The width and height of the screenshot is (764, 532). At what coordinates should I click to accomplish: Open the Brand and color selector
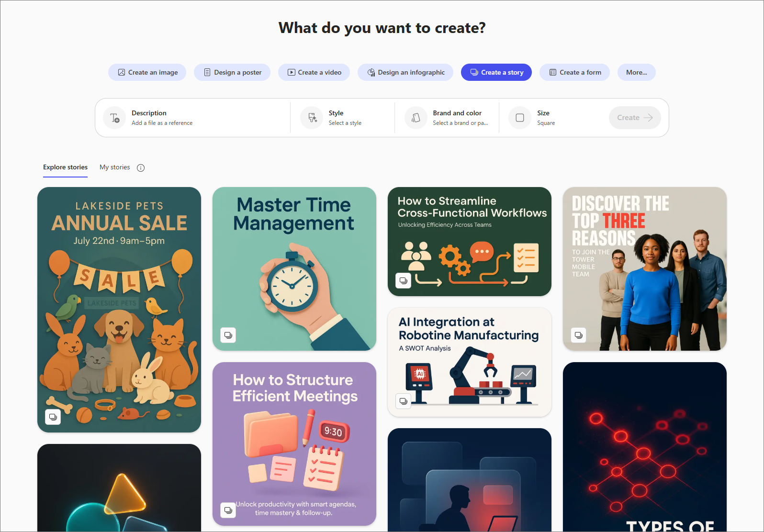click(x=447, y=118)
